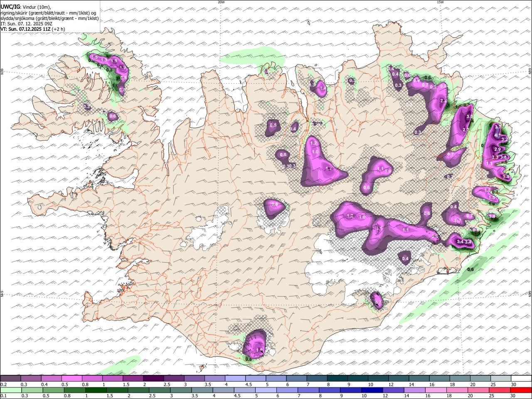Select the magenta 1.5 snow-scale swatch

[x=133, y=379]
